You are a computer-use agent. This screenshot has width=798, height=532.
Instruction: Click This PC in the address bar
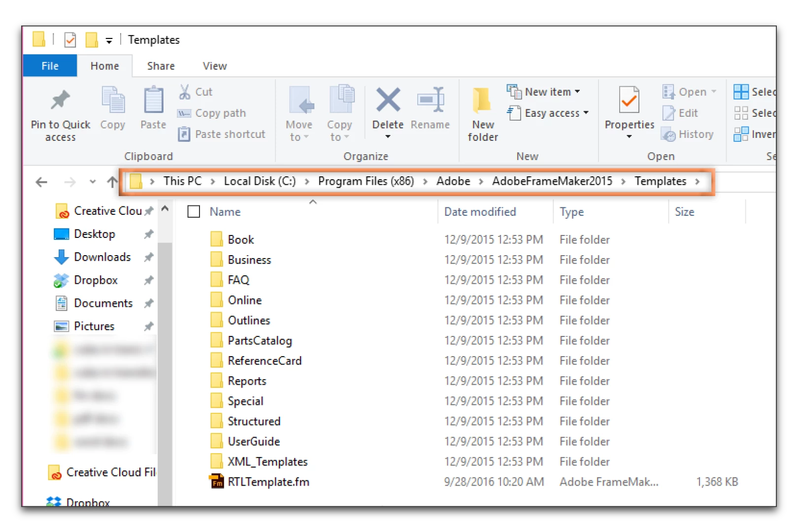point(182,181)
